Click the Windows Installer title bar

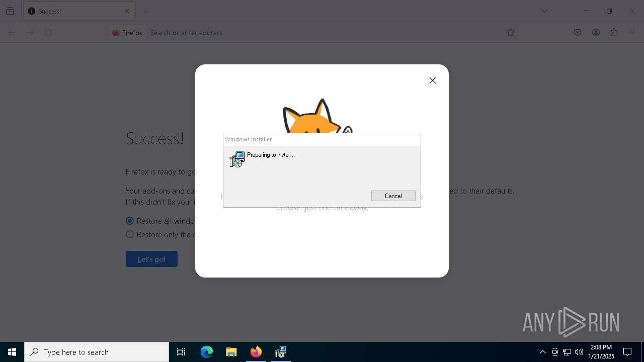point(322,139)
